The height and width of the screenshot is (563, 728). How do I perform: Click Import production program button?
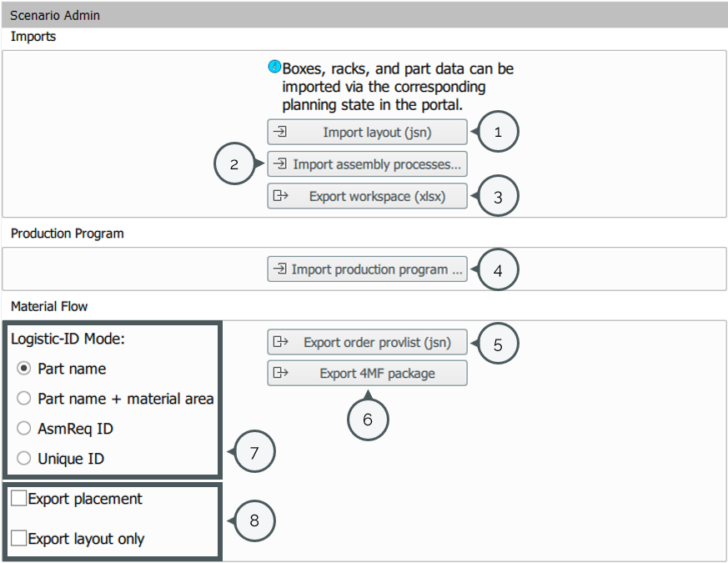click(367, 269)
